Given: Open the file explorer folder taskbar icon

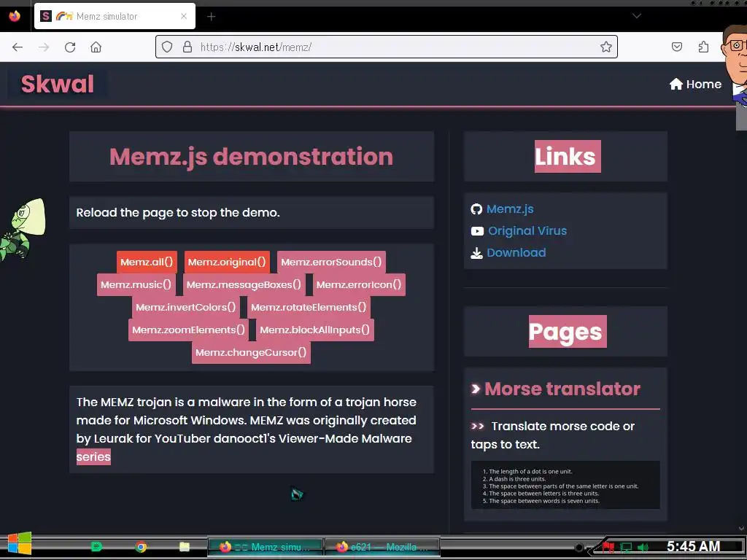Looking at the screenshot, I should [x=185, y=547].
